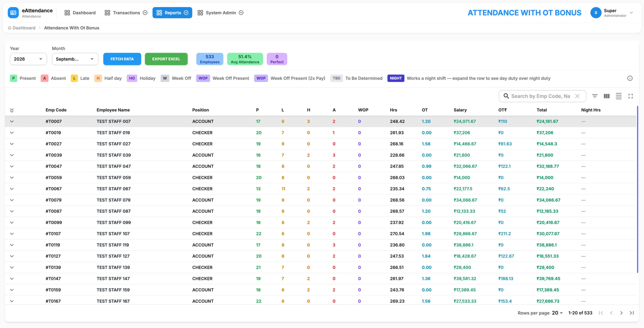The width and height of the screenshot is (644, 328).
Task: Go to the previous page of results
Action: click(x=611, y=313)
